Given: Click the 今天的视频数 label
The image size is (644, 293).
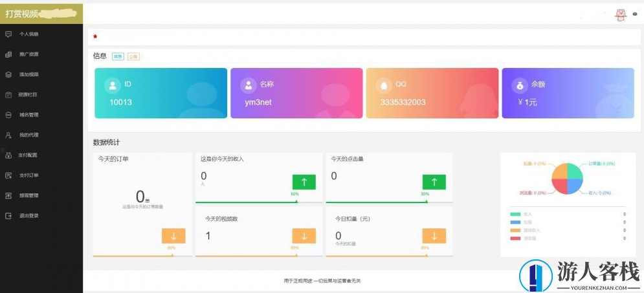Looking at the screenshot, I should coord(221,219).
